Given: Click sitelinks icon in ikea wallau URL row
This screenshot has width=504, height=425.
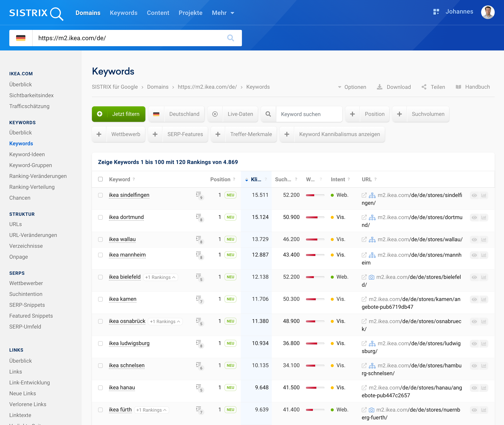Looking at the screenshot, I should [372, 239].
